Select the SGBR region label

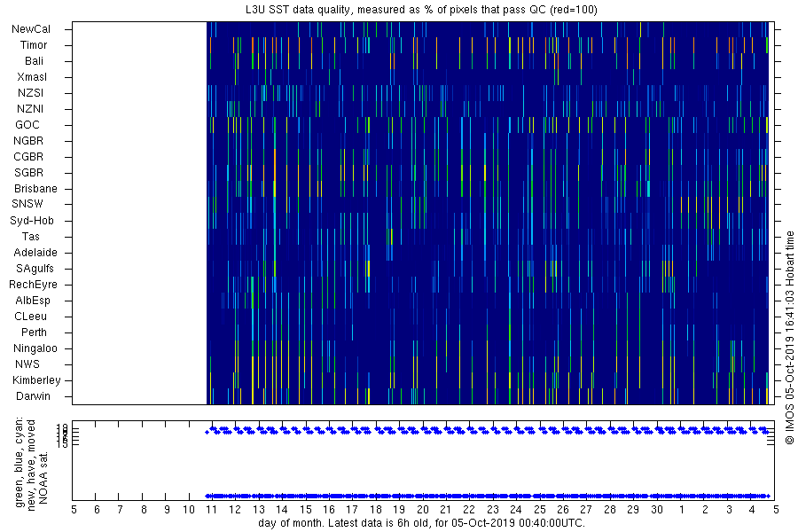click(x=28, y=173)
